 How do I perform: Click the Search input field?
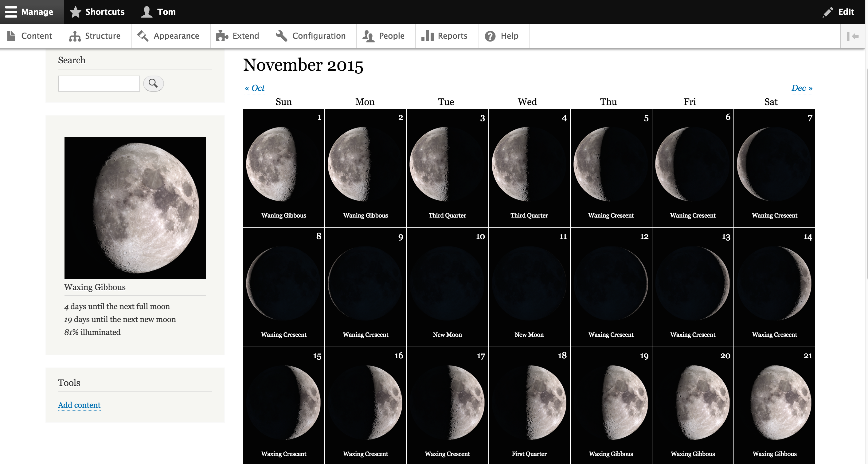99,83
